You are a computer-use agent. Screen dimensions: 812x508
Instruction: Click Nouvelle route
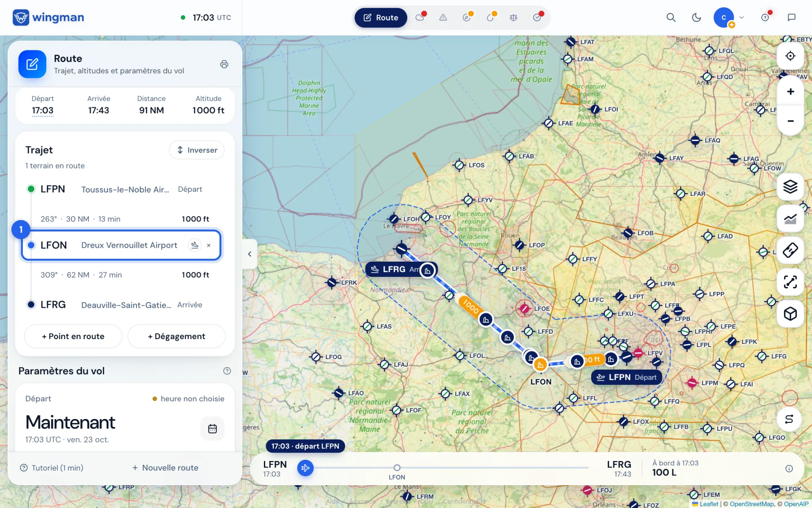[165, 468]
